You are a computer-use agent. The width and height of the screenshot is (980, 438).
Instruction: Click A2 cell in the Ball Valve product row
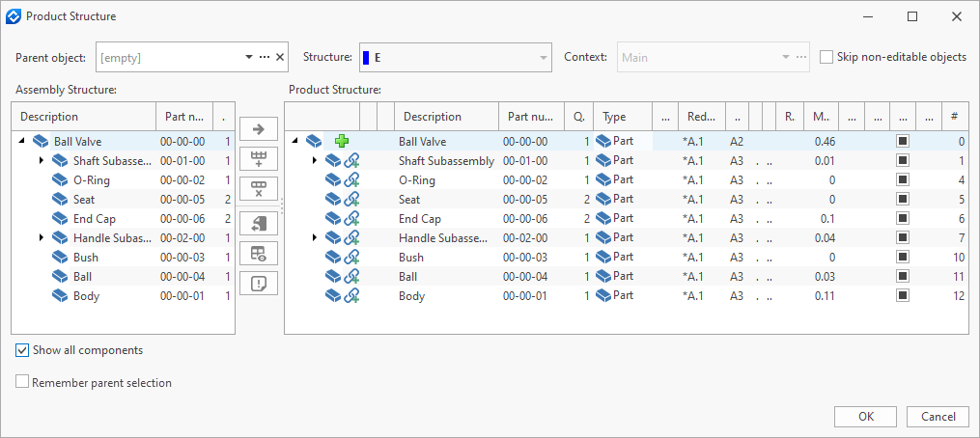point(737,141)
